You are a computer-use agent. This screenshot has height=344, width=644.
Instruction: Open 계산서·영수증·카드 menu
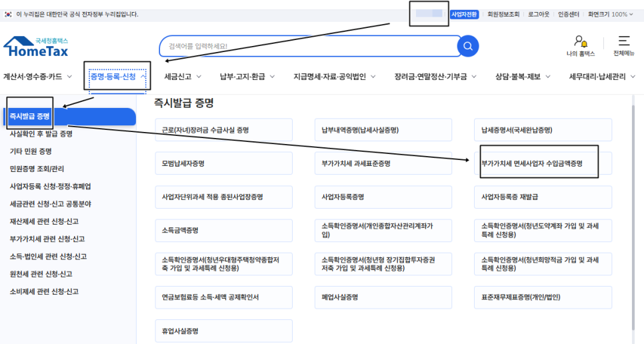point(33,77)
